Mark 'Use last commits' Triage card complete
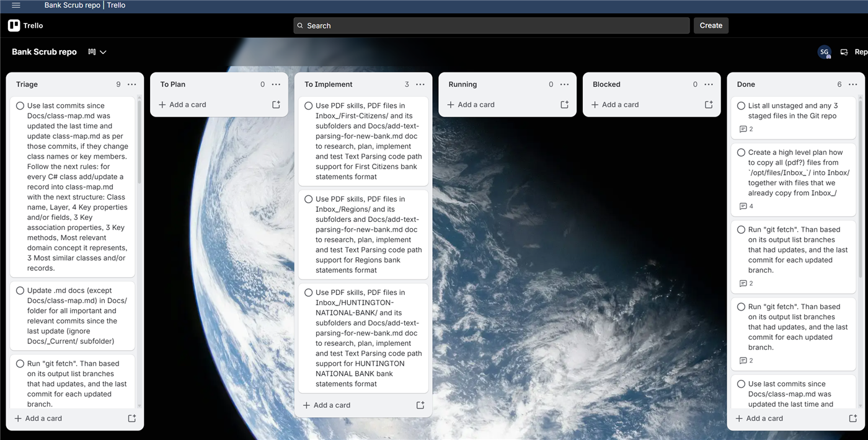Screen dimensions: 868x440 point(20,106)
